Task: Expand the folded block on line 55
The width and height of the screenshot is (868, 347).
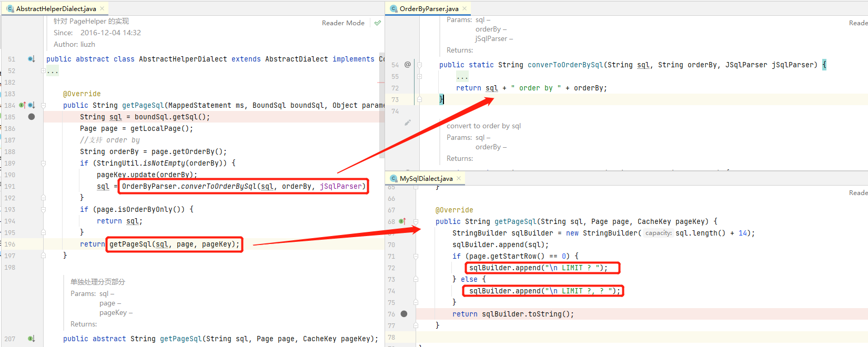Action: [419, 77]
